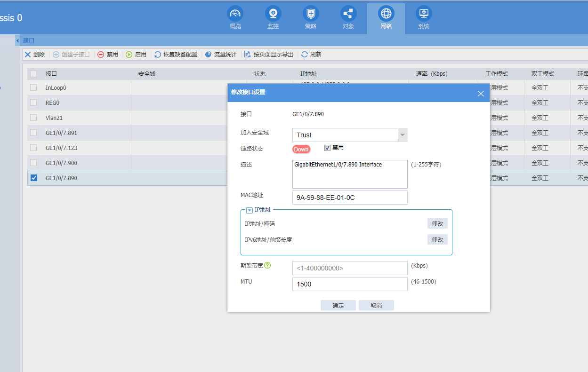Close the 修改接口设置 dialog
The image size is (588, 372).
481,94
